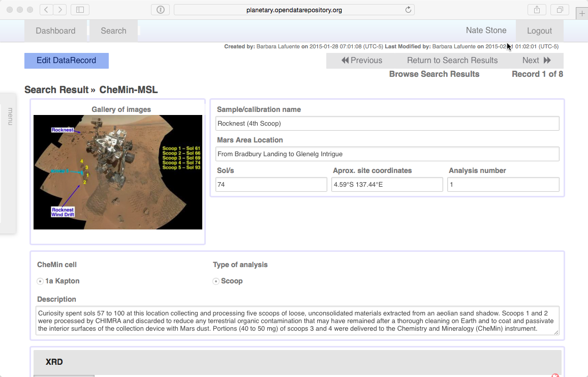Click the Sol/s field showing 74
This screenshot has width=588, height=377.
coord(271,184)
